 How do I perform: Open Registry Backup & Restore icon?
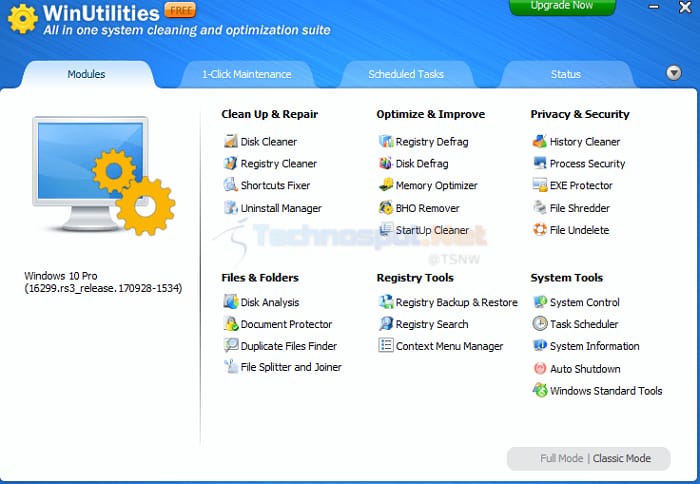point(386,301)
